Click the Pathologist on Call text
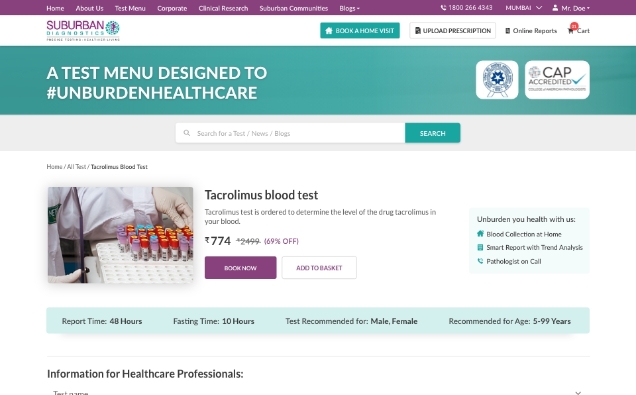This screenshot has width=636, height=395. (514, 262)
